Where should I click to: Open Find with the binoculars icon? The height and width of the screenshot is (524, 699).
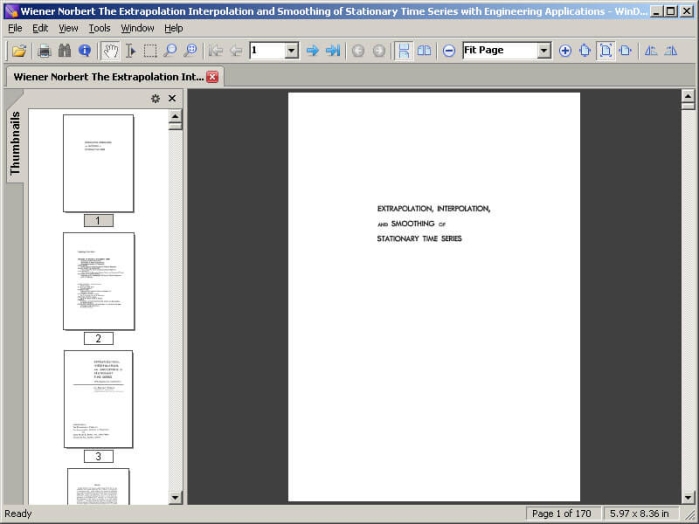pos(65,50)
